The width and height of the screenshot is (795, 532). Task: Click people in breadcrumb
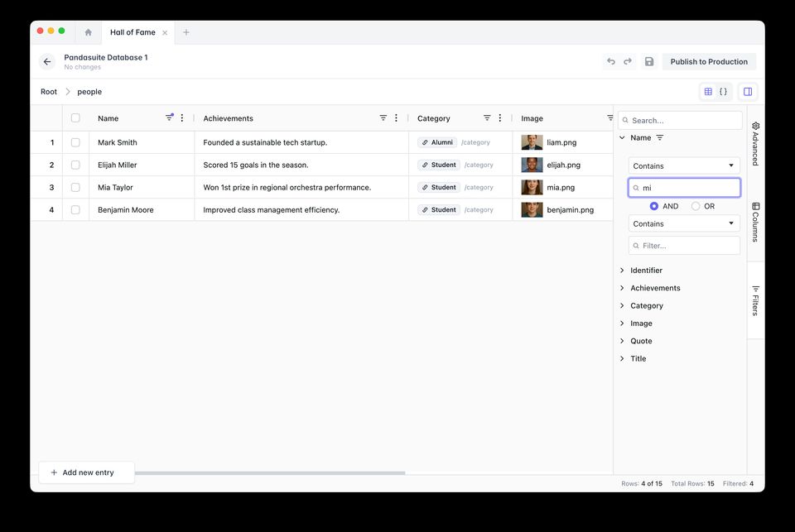point(89,92)
